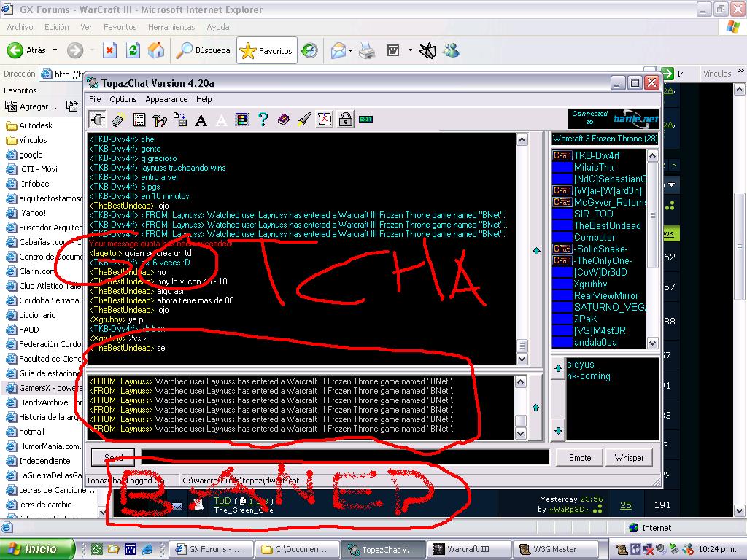The image size is (747, 560).
Task: Click the document-to-keyboard icon in TopazChat toolbar
Action: pyautogui.click(x=180, y=120)
